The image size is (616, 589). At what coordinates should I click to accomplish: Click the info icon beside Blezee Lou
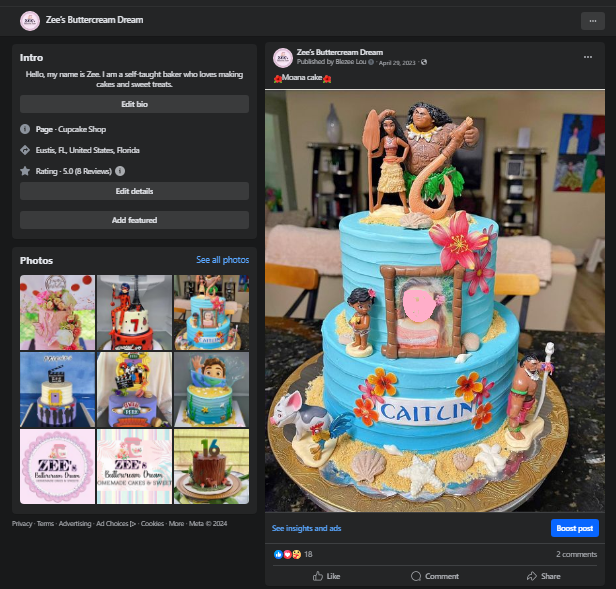(x=371, y=62)
